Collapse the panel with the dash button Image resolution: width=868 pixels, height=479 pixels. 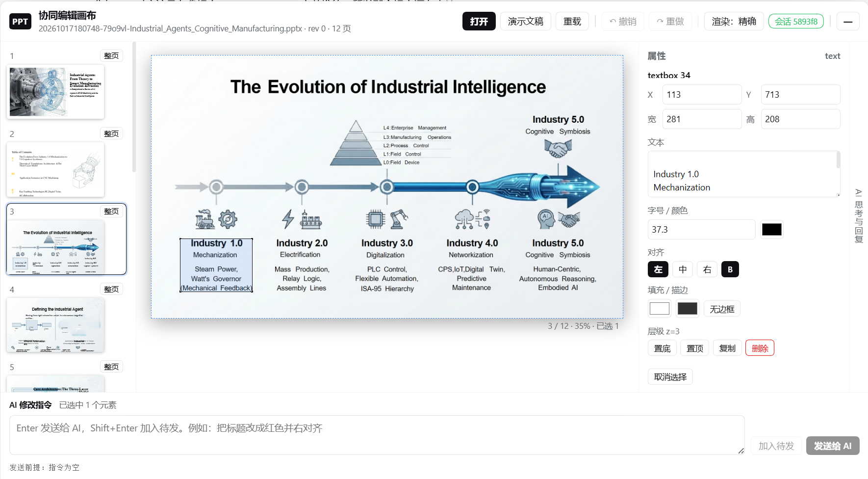pos(848,22)
